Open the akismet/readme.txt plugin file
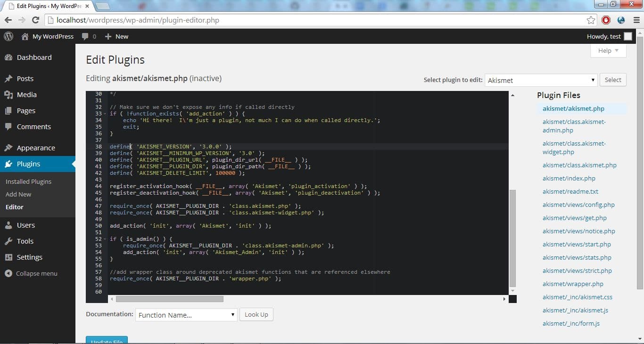 [570, 191]
